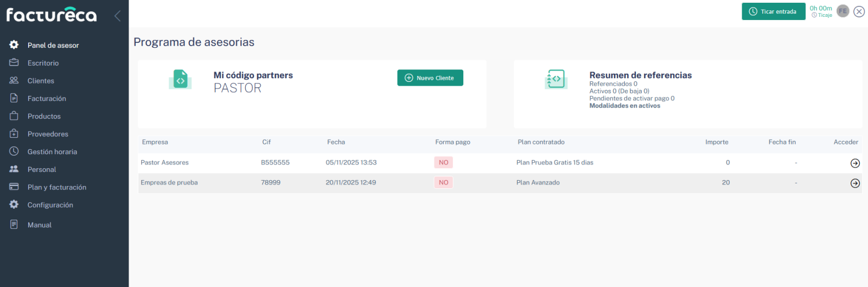Viewport: 868px width, 287px height.
Task: Click the Proveedores icon in sidebar
Action: tap(14, 133)
